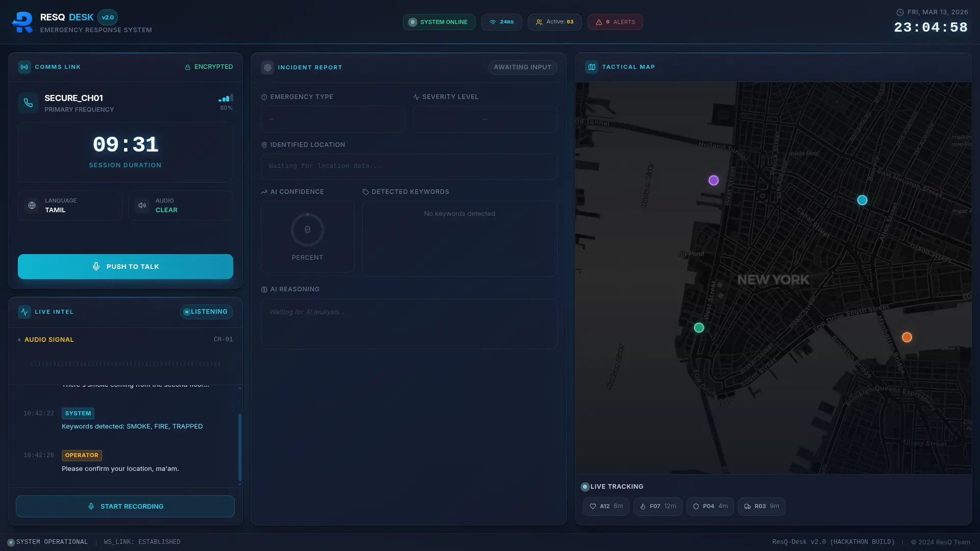This screenshot has width=980, height=551.
Task: Click the Comms Link antenna icon
Action: pyautogui.click(x=24, y=67)
